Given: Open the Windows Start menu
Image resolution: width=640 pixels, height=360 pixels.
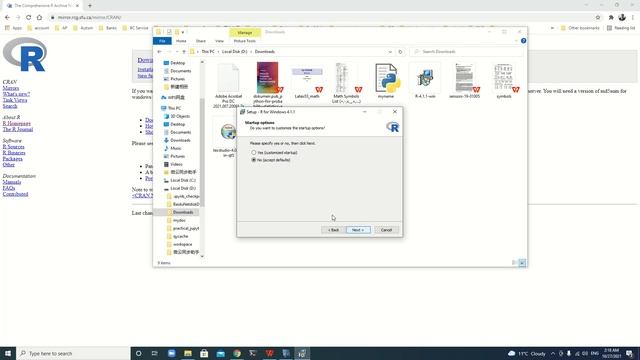Looking at the screenshot, I should (8, 353).
